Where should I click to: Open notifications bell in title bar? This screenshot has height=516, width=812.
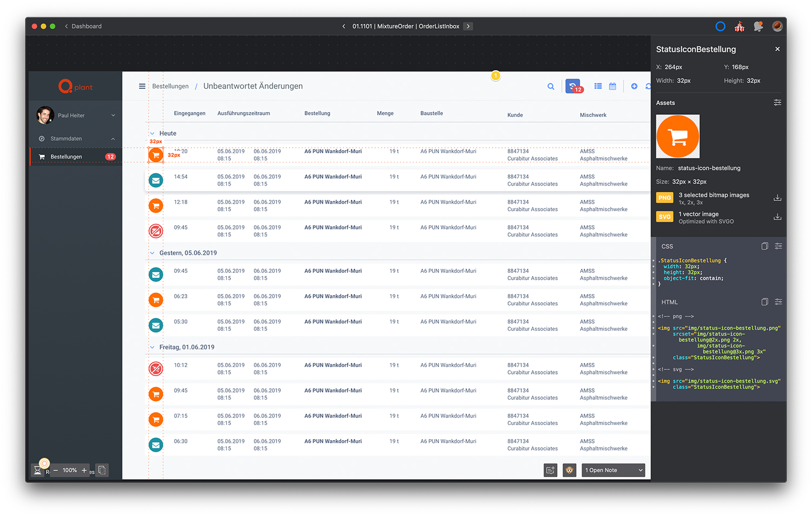click(x=758, y=26)
